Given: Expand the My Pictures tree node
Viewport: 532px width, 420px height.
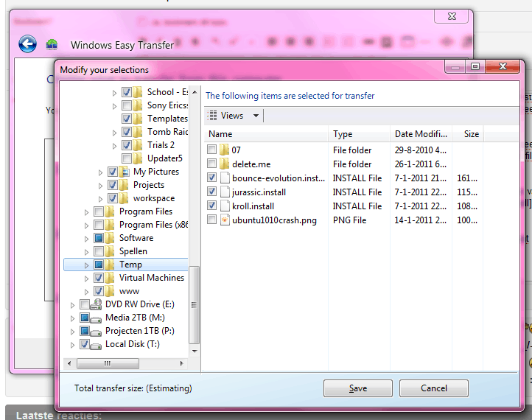Looking at the screenshot, I should [x=100, y=172].
